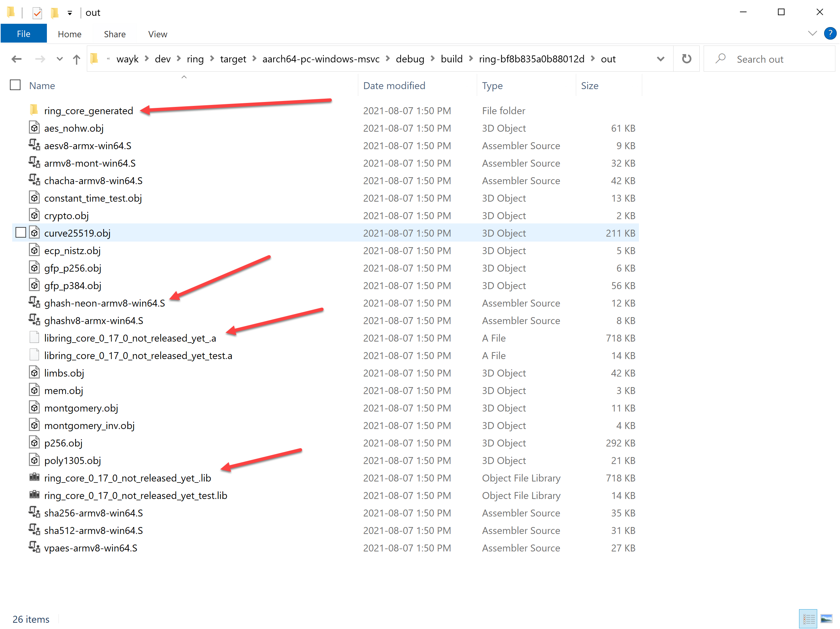Open the File ribbon tab
840x629 pixels.
coord(23,34)
